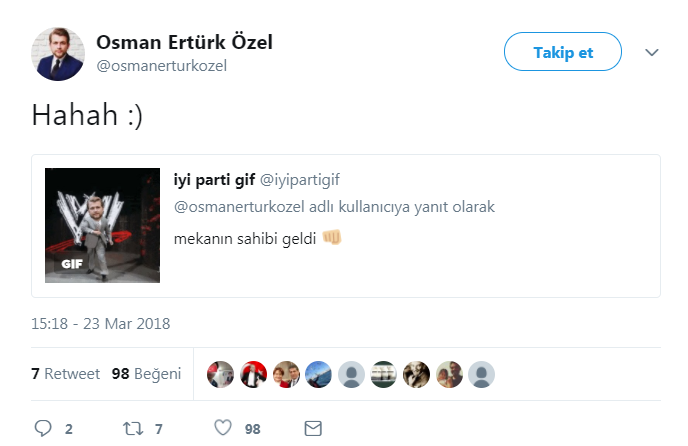The height and width of the screenshot is (446, 688).
Task: Retweet using the arrows icon
Action: (x=133, y=428)
